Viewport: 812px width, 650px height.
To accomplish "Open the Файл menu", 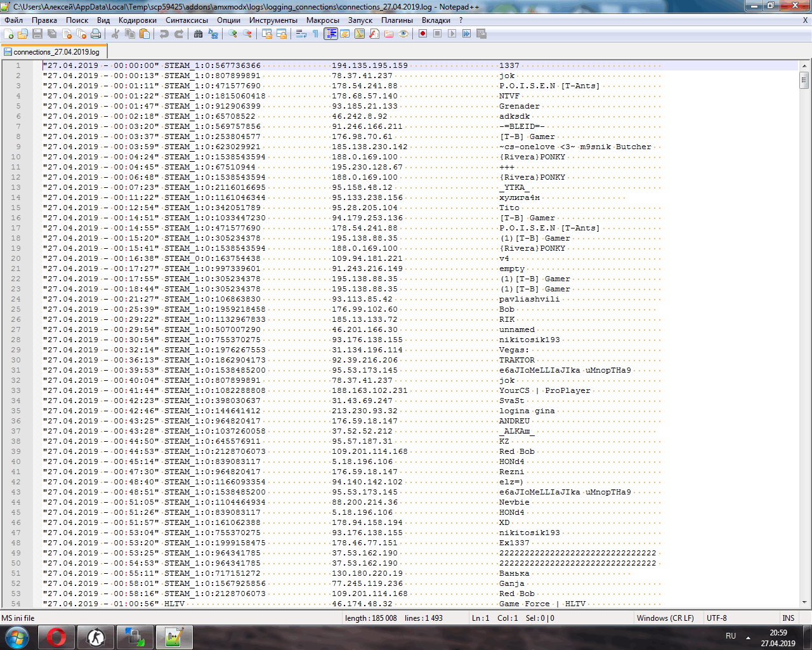I will (13, 20).
